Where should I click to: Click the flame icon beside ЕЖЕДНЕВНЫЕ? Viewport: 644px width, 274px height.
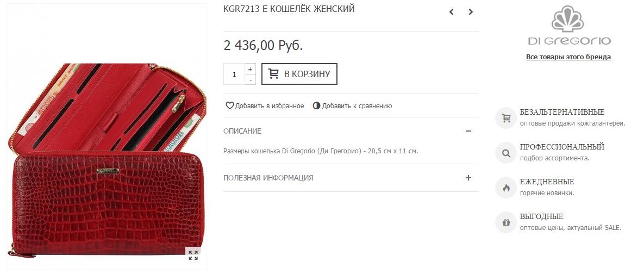pyautogui.click(x=505, y=188)
